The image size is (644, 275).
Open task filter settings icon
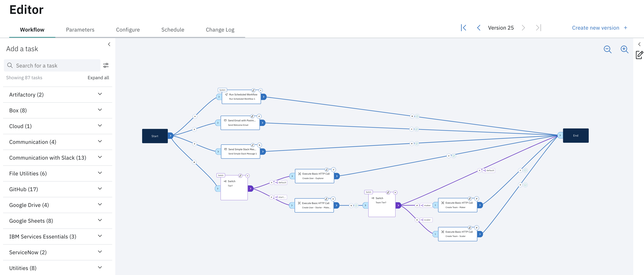(x=106, y=65)
